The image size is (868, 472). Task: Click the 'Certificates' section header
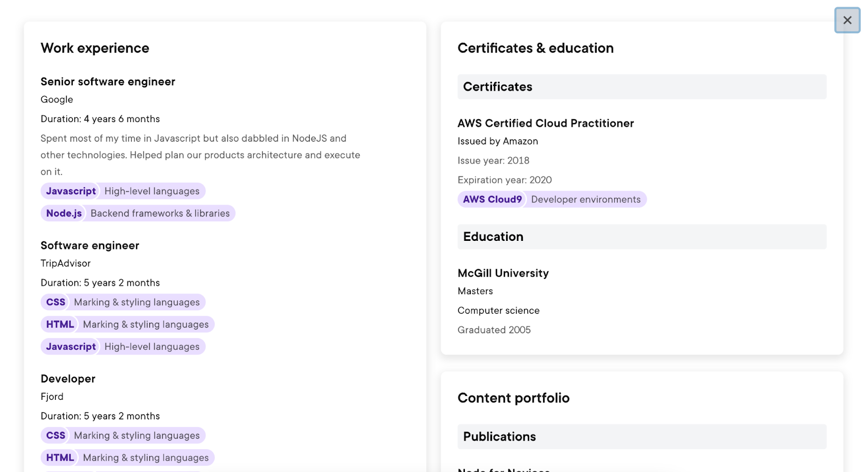click(x=642, y=87)
